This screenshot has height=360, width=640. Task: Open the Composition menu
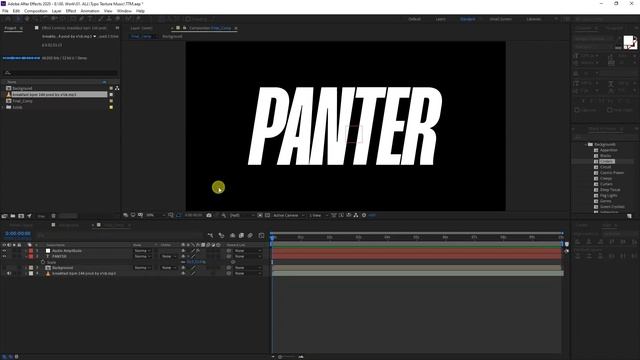(36, 11)
